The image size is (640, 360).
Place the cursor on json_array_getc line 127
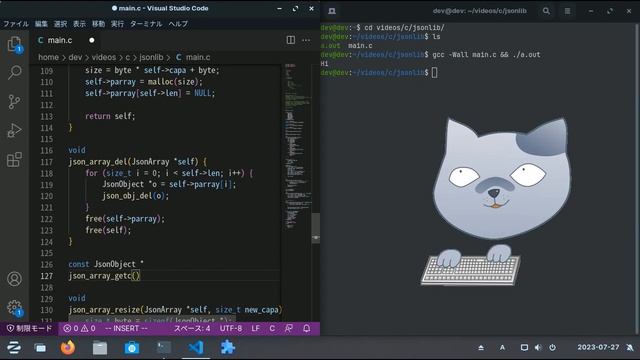(104, 276)
